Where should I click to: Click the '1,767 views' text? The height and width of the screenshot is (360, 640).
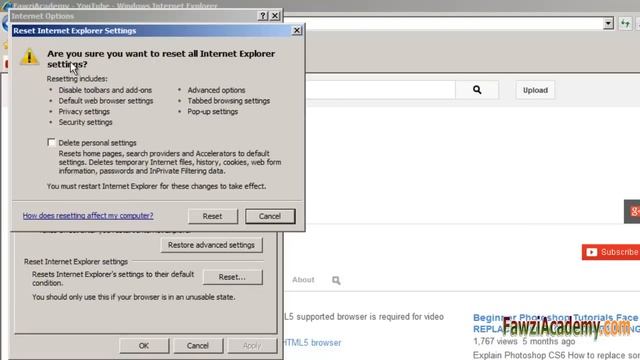pyautogui.click(x=495, y=341)
